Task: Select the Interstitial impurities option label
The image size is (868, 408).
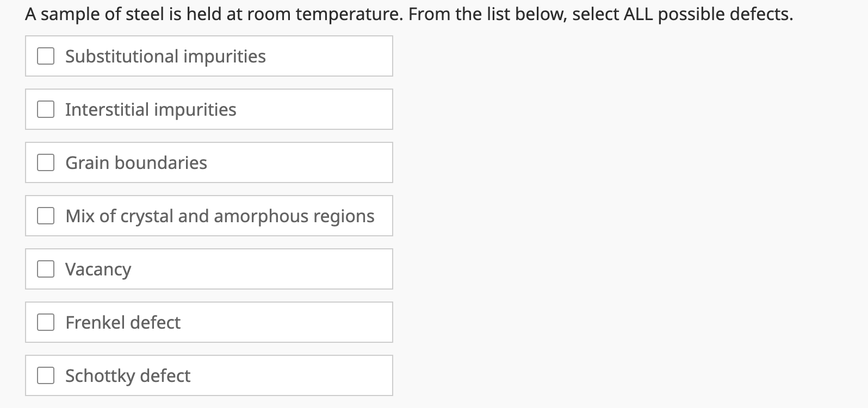Action: pyautogui.click(x=151, y=109)
